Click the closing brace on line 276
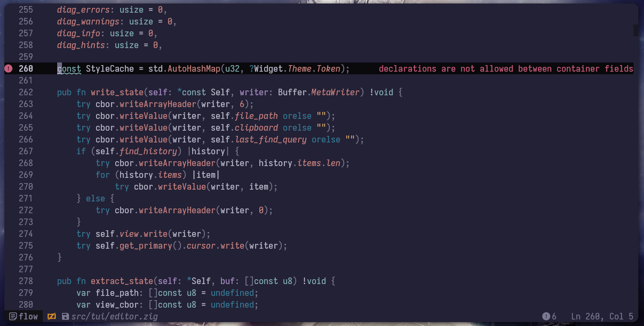The height and width of the screenshot is (326, 644). 60,257
